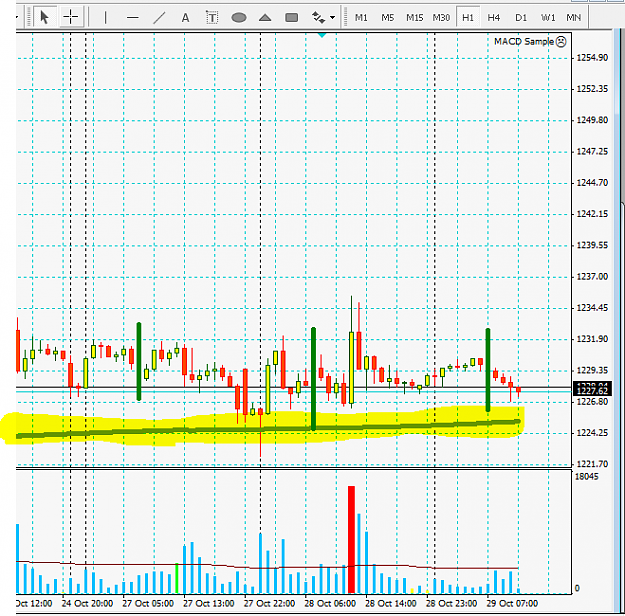Switch to D1 daily timeframe
Viewport: 625px width, 616px height.
521,18
